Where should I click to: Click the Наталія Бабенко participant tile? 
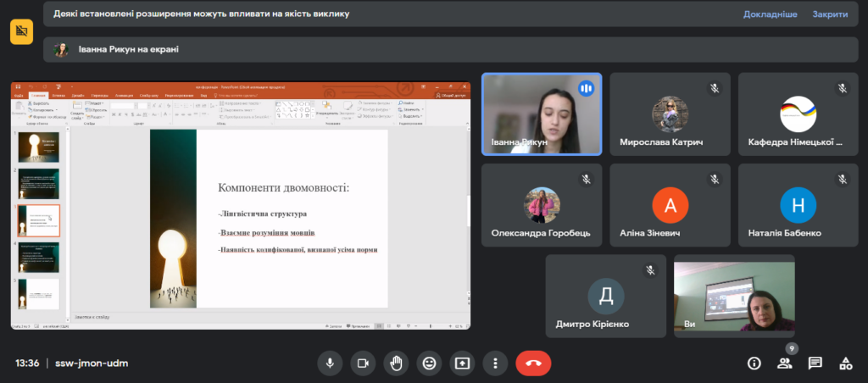coord(798,204)
